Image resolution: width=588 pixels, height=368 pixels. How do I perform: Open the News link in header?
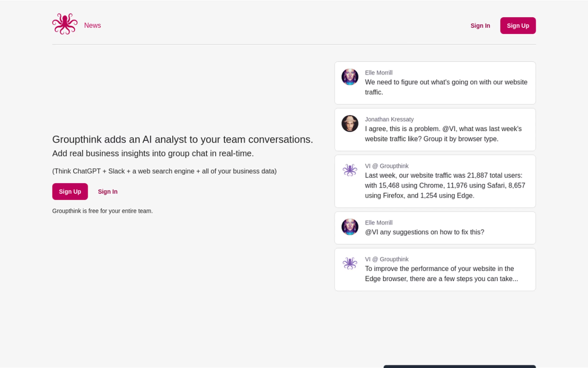[92, 25]
